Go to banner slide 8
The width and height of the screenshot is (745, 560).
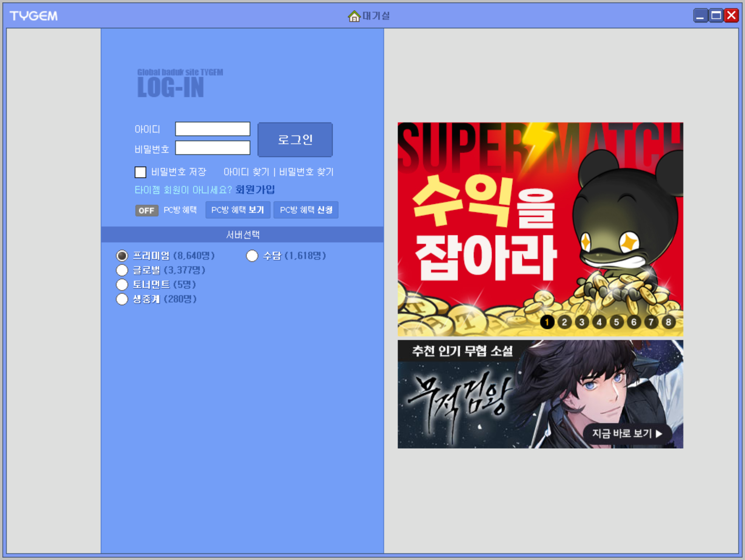668,322
